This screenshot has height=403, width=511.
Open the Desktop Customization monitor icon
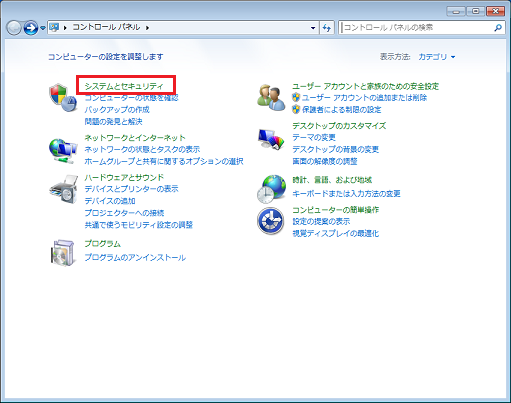271,139
